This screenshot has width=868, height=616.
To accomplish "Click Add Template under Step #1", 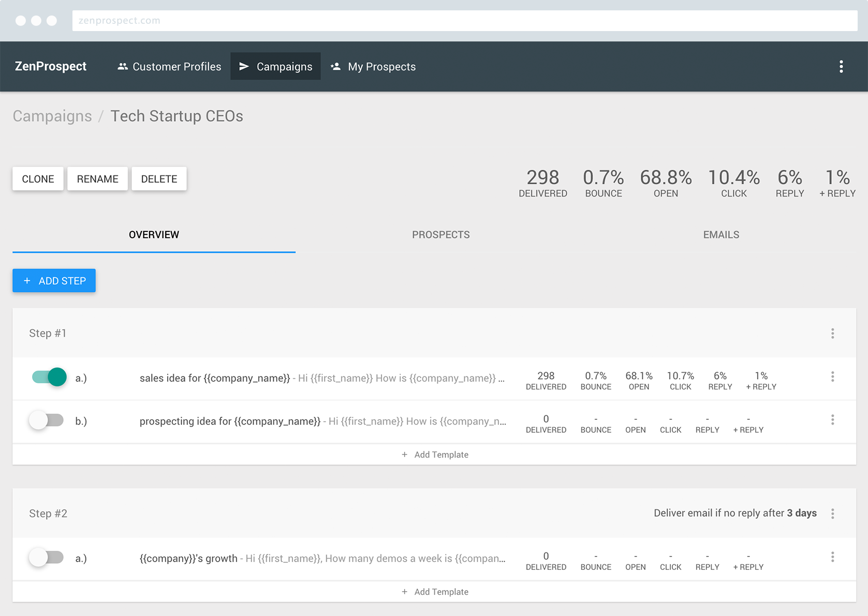I will click(435, 454).
